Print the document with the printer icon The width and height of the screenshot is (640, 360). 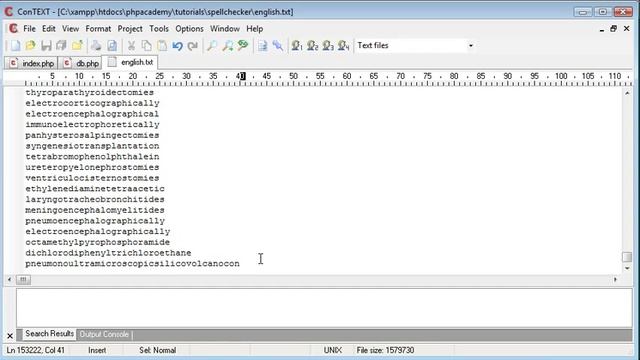point(96,45)
